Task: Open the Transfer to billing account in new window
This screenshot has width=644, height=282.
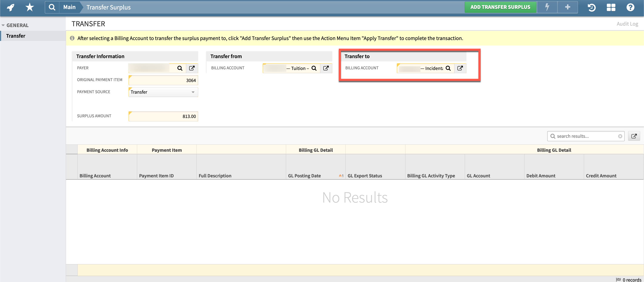Action: pyautogui.click(x=460, y=68)
